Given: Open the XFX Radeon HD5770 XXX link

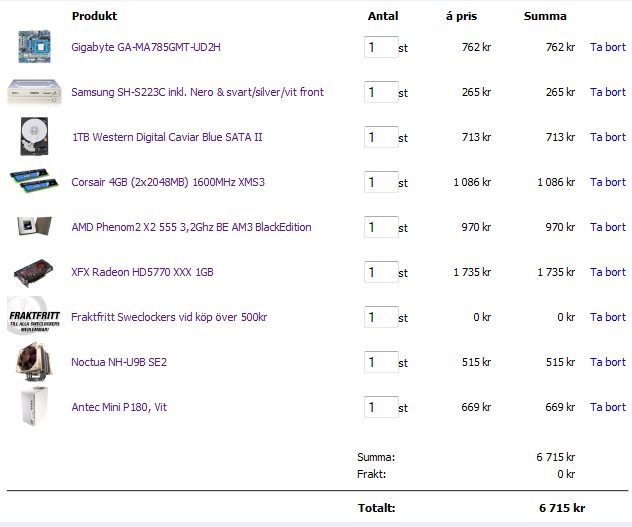Looking at the screenshot, I should 142,272.
